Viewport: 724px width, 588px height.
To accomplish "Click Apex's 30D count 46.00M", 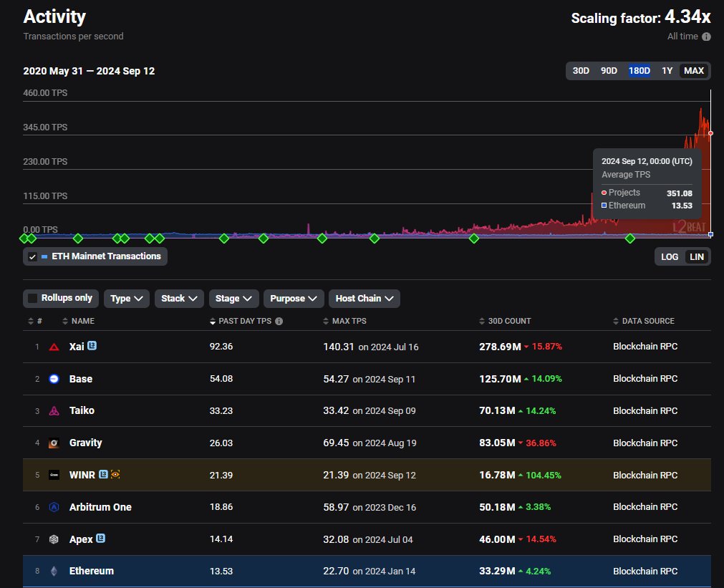I will 497,539.
